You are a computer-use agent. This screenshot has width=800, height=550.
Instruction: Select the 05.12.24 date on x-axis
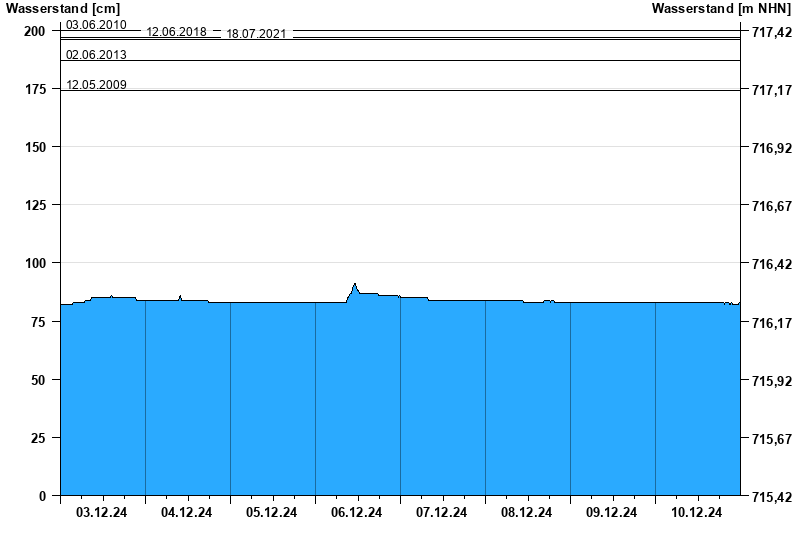[x=272, y=513]
